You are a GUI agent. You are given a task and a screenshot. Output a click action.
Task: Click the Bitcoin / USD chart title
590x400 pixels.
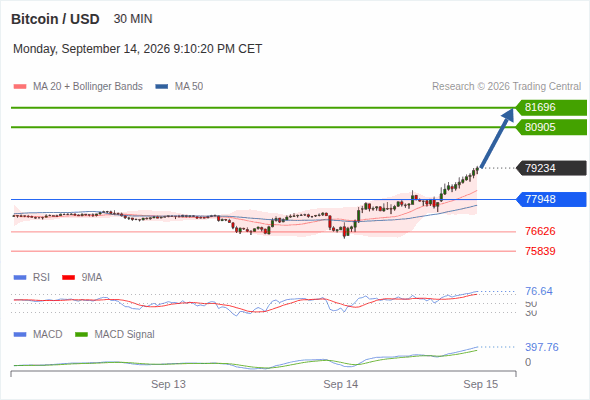coord(55,19)
